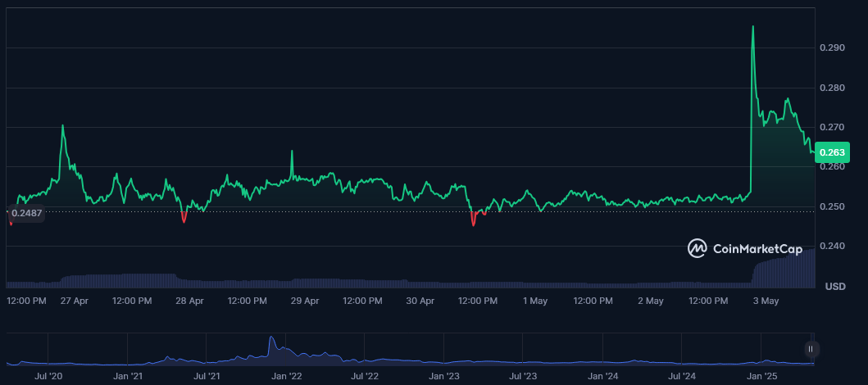Click the 0.263 current price label
Viewport: 868px width, 385px height.
pyautogui.click(x=831, y=152)
